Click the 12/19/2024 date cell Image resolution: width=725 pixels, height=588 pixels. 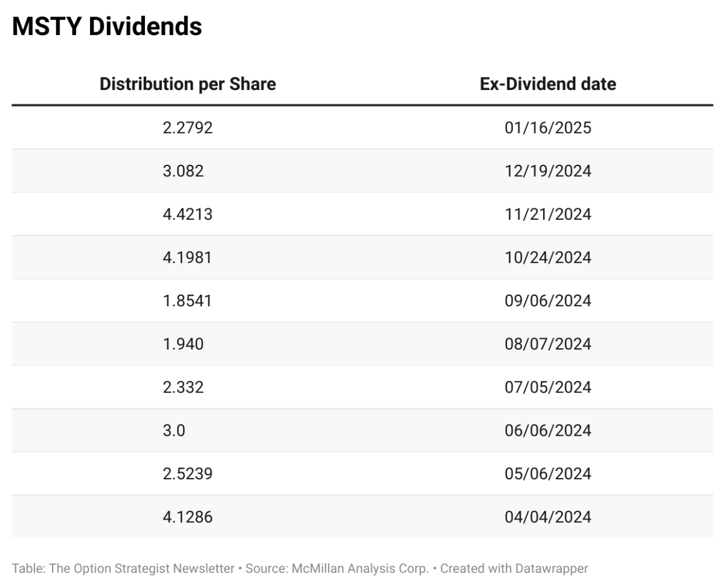pos(548,171)
